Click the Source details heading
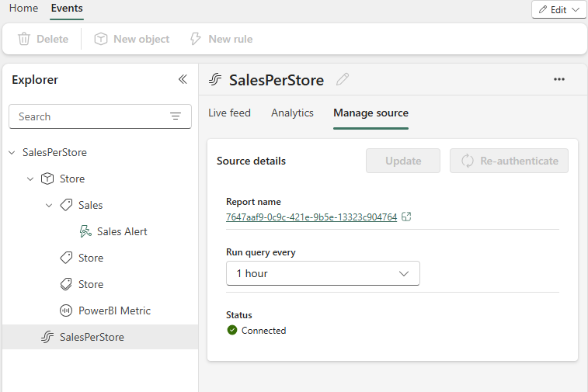This screenshot has width=588, height=392. pyautogui.click(x=251, y=161)
